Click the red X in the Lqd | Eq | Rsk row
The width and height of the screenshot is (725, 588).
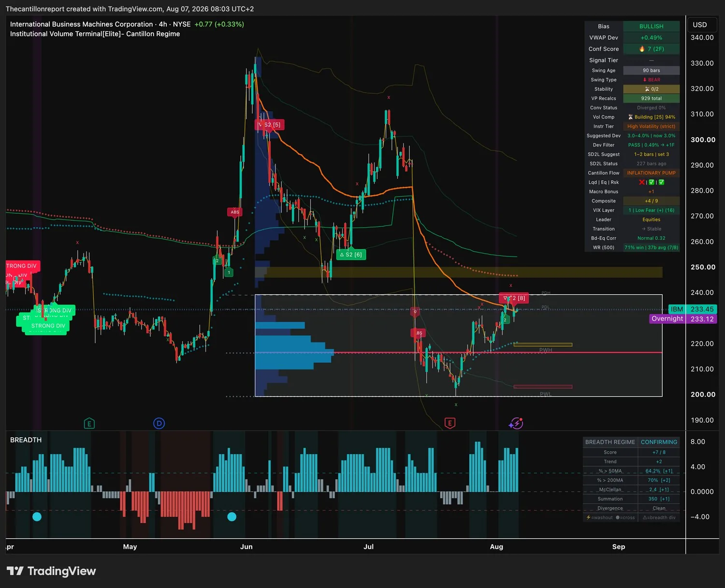click(642, 182)
